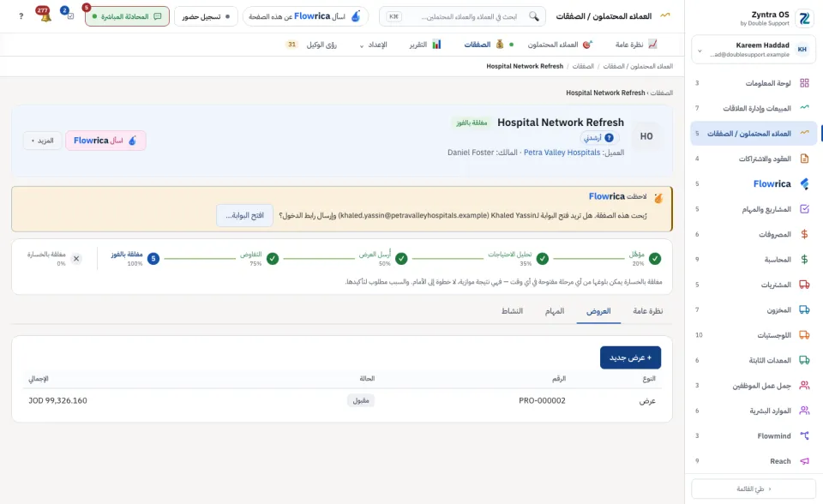The height and width of the screenshot is (504, 823).
Task: Toggle تسجيل حضور check-in button
Action: 206,16
